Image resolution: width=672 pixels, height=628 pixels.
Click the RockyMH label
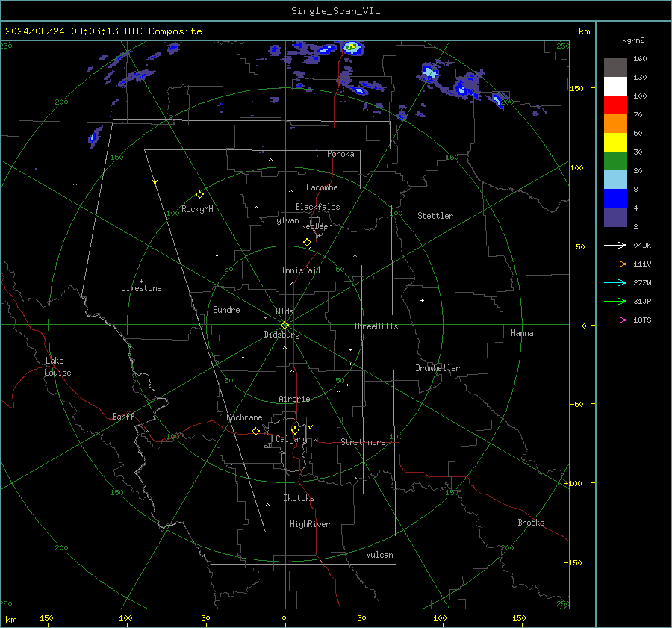coord(197,209)
